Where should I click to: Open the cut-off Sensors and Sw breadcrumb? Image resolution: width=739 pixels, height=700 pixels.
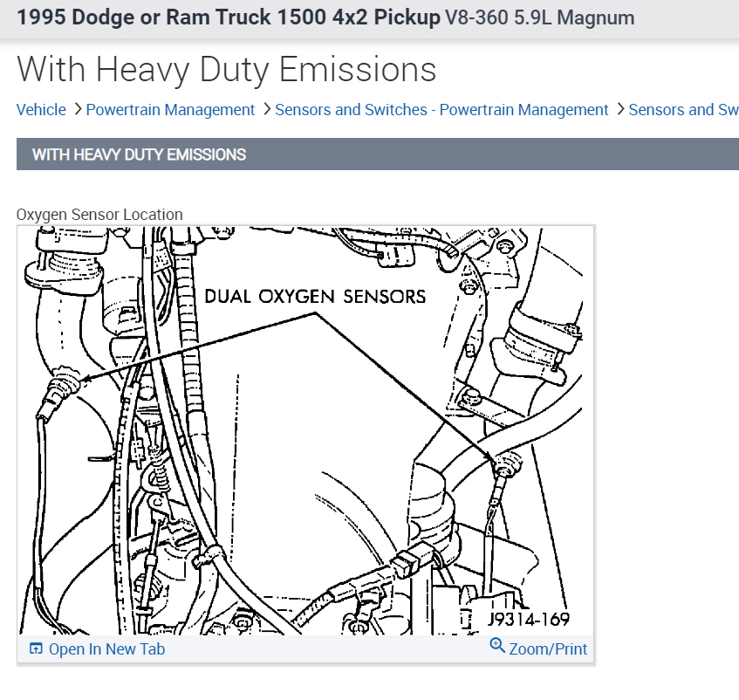coord(683,109)
